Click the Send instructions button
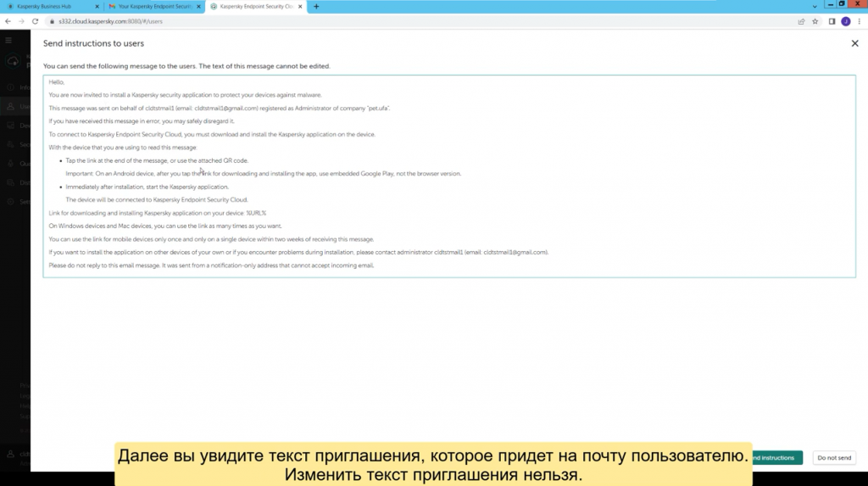 point(777,458)
